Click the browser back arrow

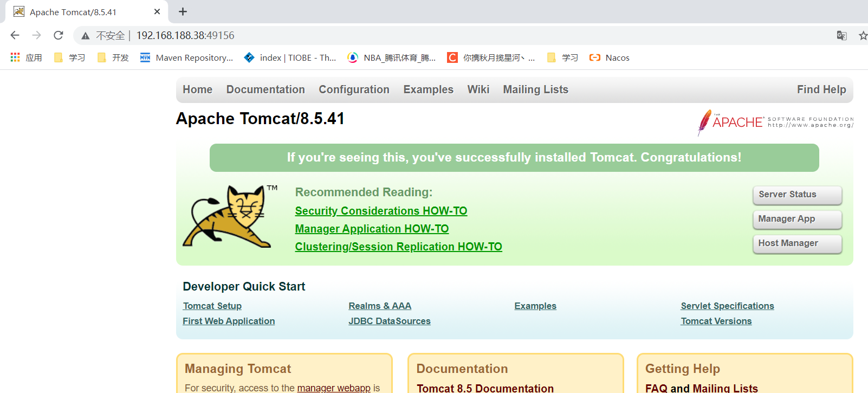[15, 35]
